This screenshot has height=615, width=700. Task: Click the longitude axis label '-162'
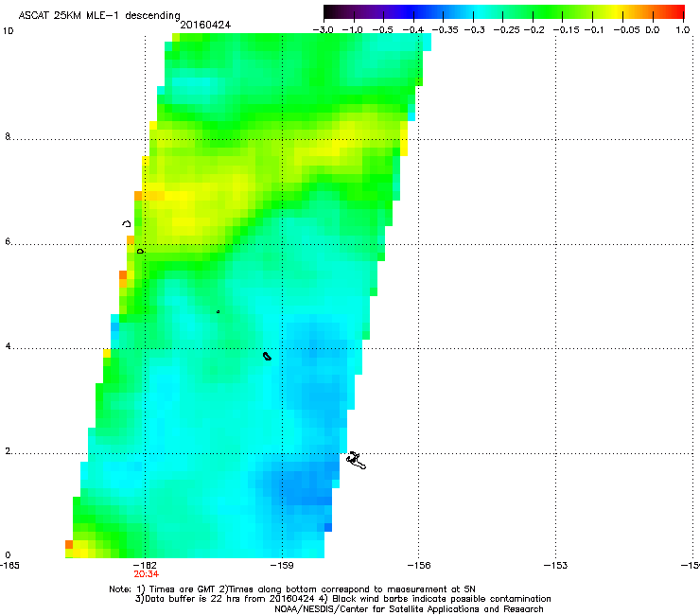click(145, 566)
